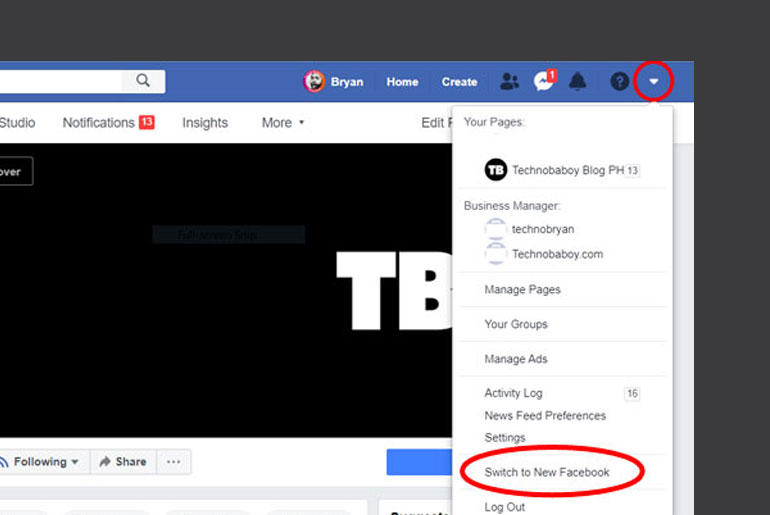
Task: Open Manage Pages
Action: tap(522, 290)
